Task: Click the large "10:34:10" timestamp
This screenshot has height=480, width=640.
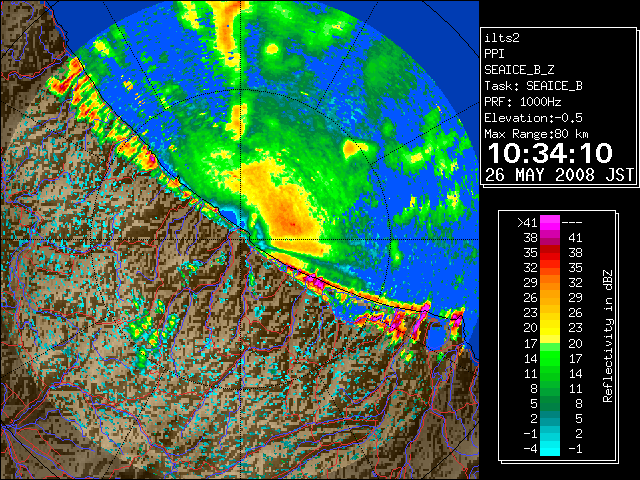Action: (x=550, y=153)
